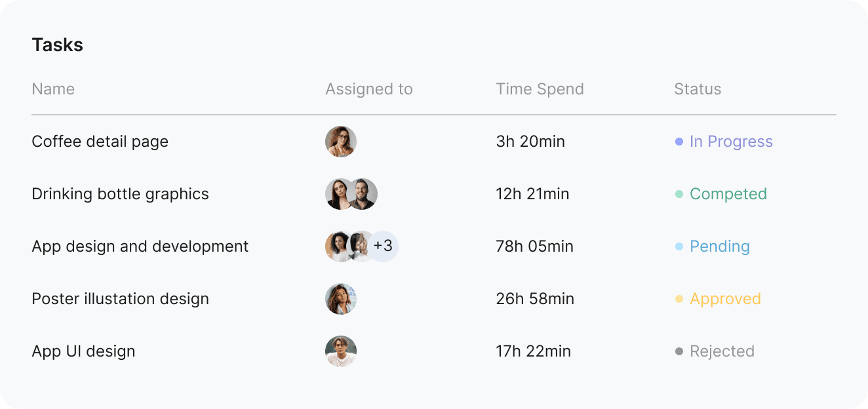Click the +3 more assignees badge

click(x=384, y=246)
